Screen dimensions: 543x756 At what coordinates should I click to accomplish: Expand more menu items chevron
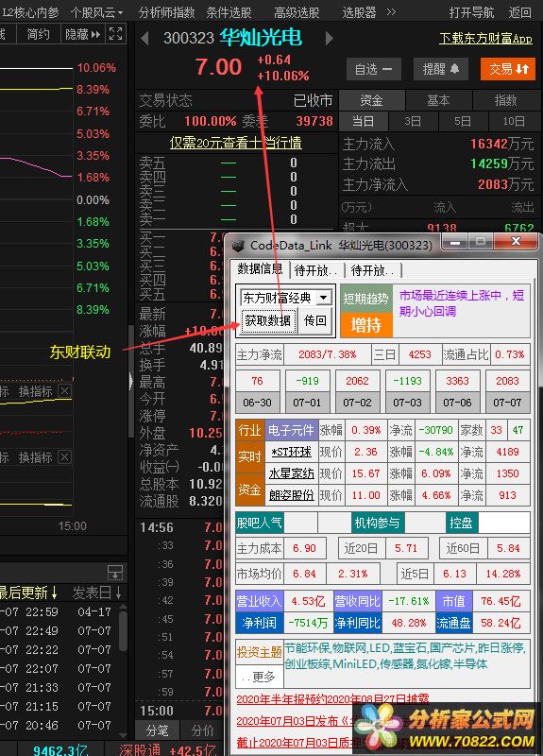[x=391, y=11]
